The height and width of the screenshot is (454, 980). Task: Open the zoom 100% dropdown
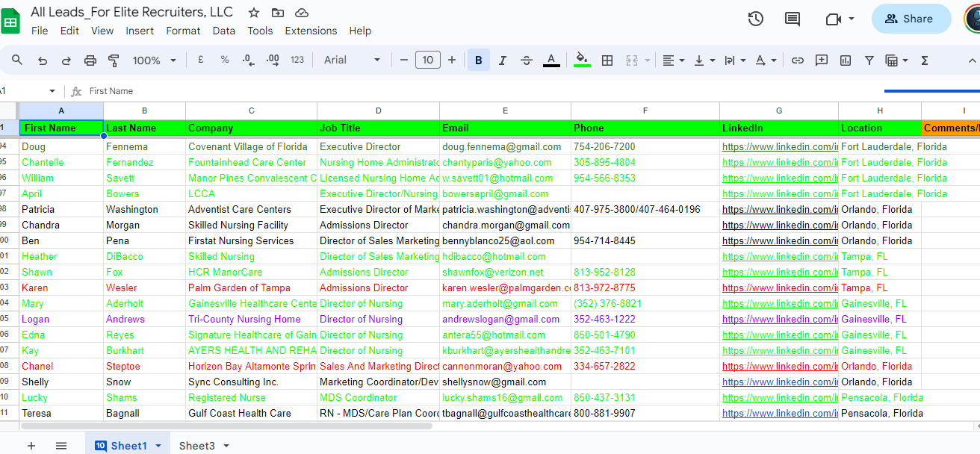[x=155, y=60]
